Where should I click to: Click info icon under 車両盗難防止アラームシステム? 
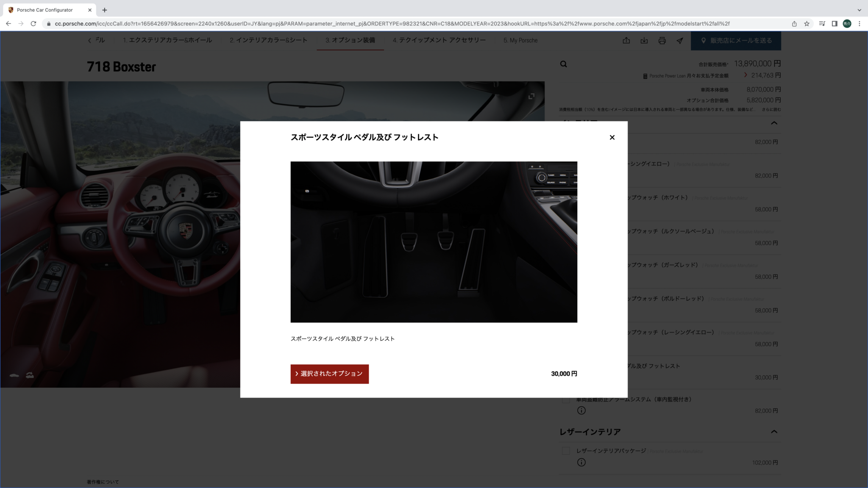(581, 410)
